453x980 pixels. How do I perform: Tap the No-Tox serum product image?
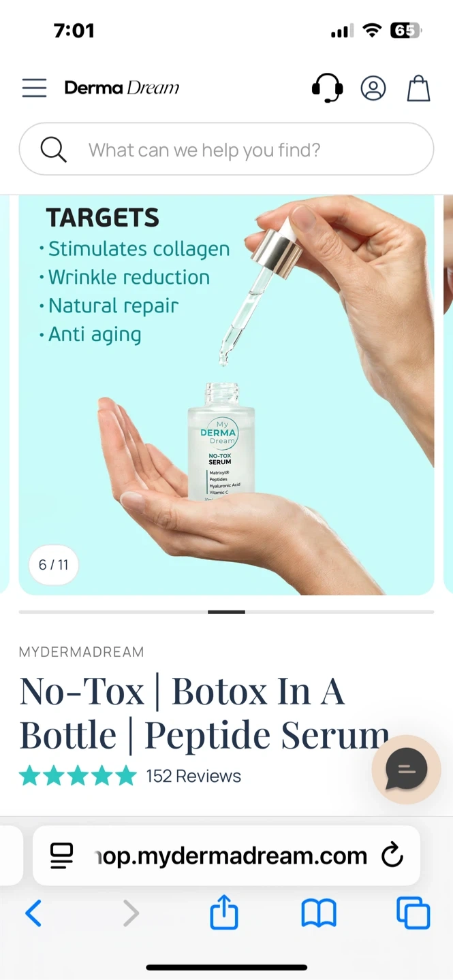tap(226, 395)
